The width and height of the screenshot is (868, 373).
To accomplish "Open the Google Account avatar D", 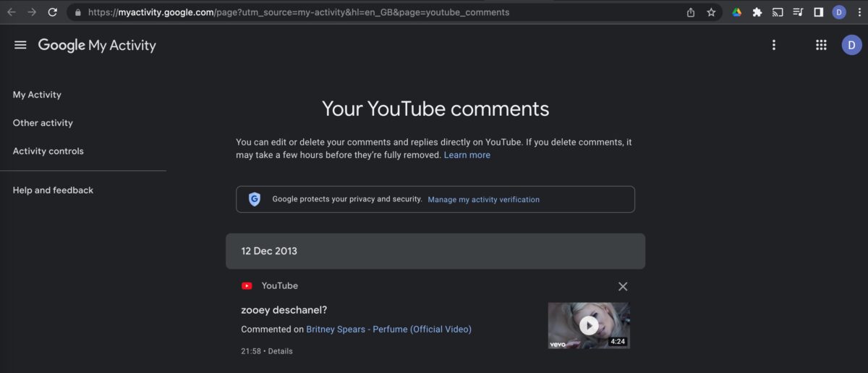I will [852, 45].
